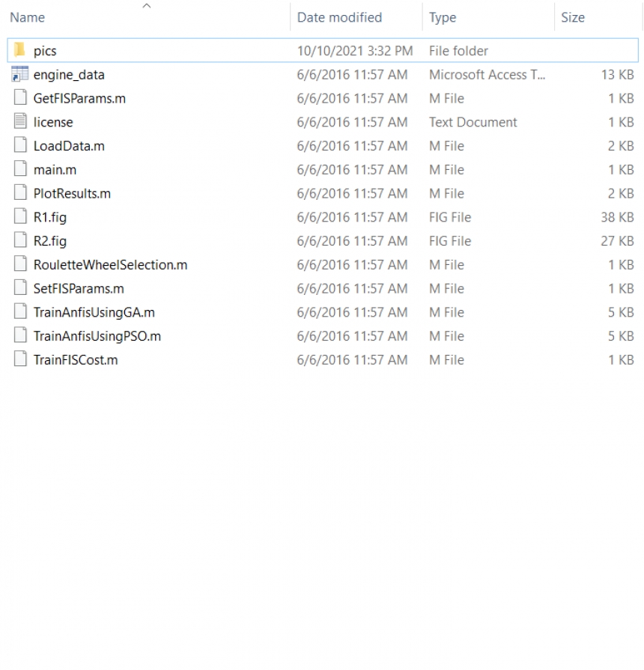This screenshot has height=670, width=644.
Task: Click the M File type of TrainFISCost.m
Action: tap(446, 360)
